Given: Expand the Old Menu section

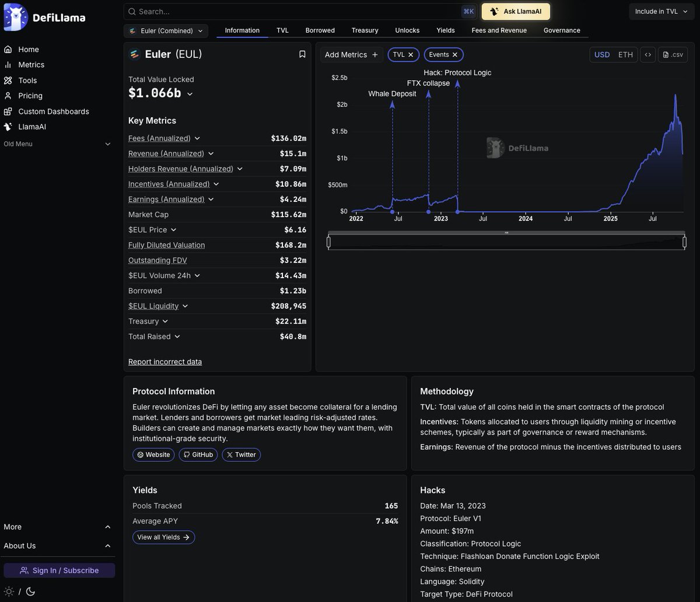Looking at the screenshot, I should click(x=107, y=144).
